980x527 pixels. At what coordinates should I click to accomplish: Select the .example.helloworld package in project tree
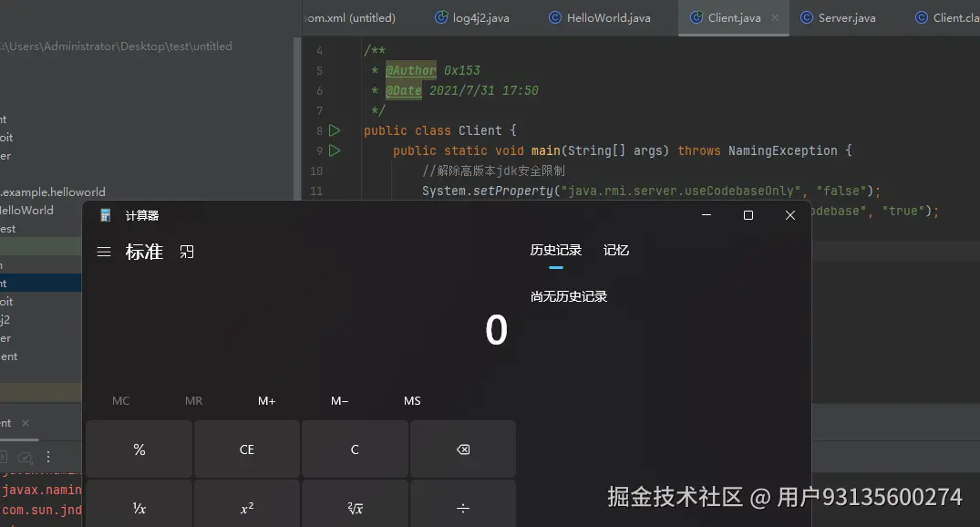coord(53,191)
